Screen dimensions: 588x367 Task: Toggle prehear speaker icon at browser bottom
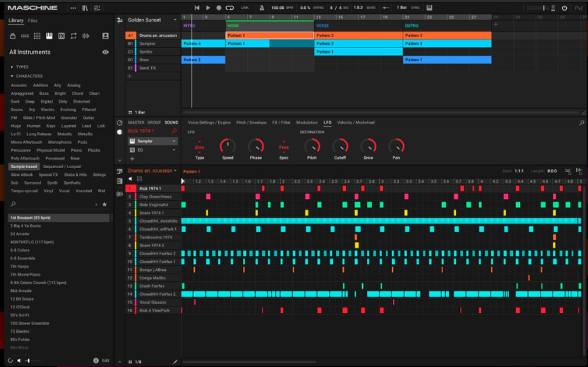click(x=19, y=361)
